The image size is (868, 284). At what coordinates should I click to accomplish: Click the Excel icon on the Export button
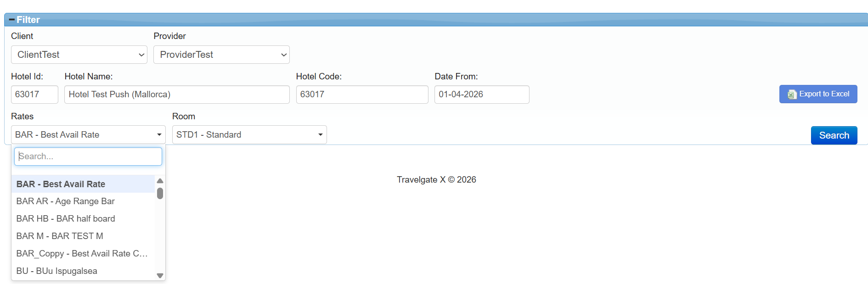tap(791, 94)
